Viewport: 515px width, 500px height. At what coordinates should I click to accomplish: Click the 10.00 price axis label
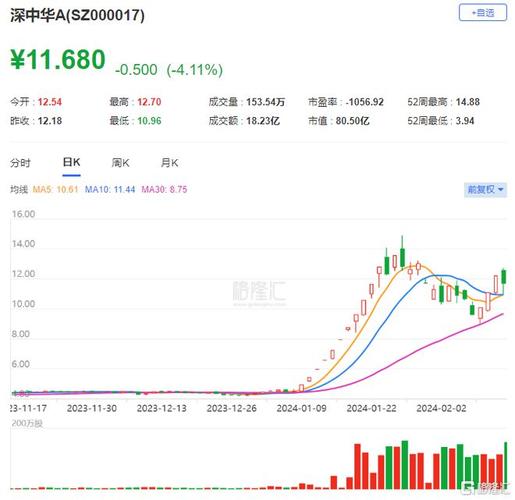[x=23, y=304]
